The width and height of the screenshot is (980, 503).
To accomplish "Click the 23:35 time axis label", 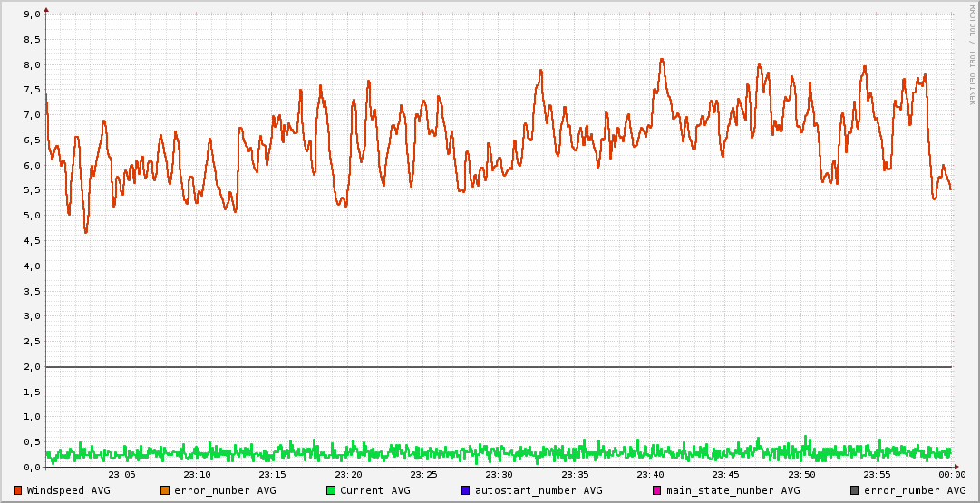I will [x=575, y=476].
